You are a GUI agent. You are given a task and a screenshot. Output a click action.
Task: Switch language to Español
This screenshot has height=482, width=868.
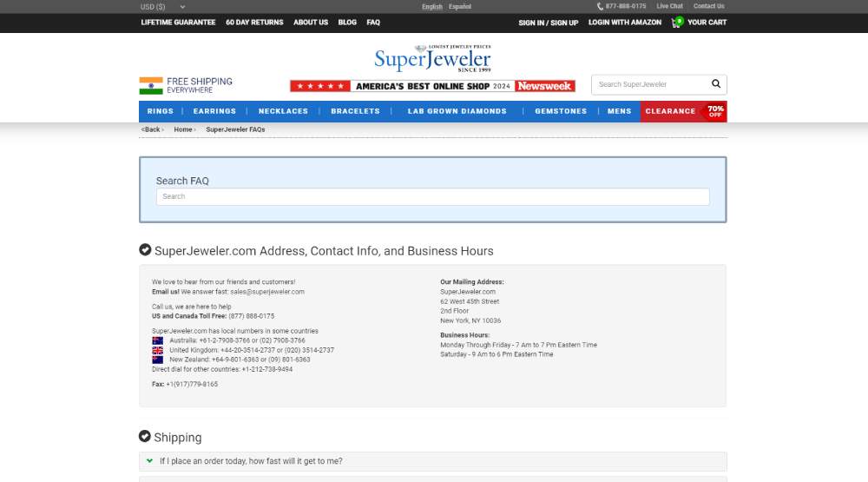pos(459,7)
